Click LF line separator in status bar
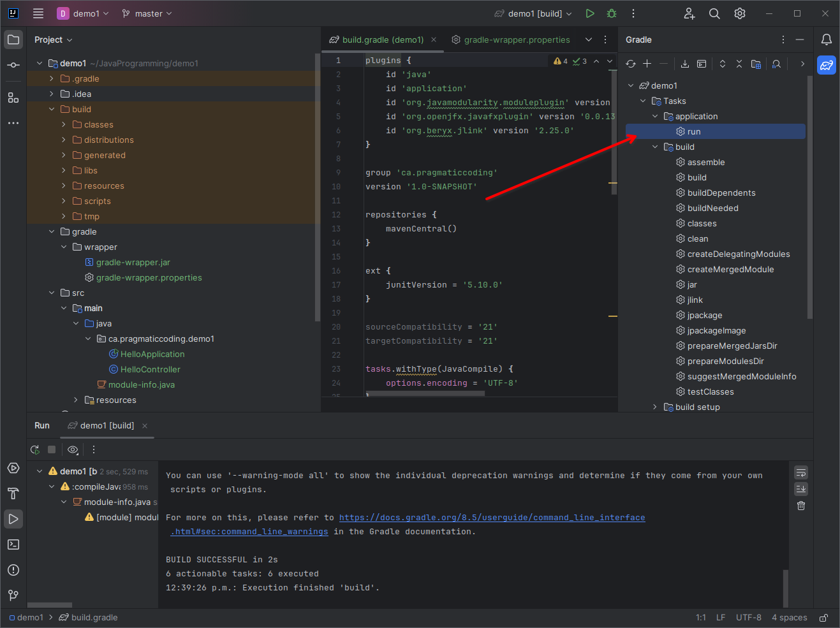 coord(721,618)
